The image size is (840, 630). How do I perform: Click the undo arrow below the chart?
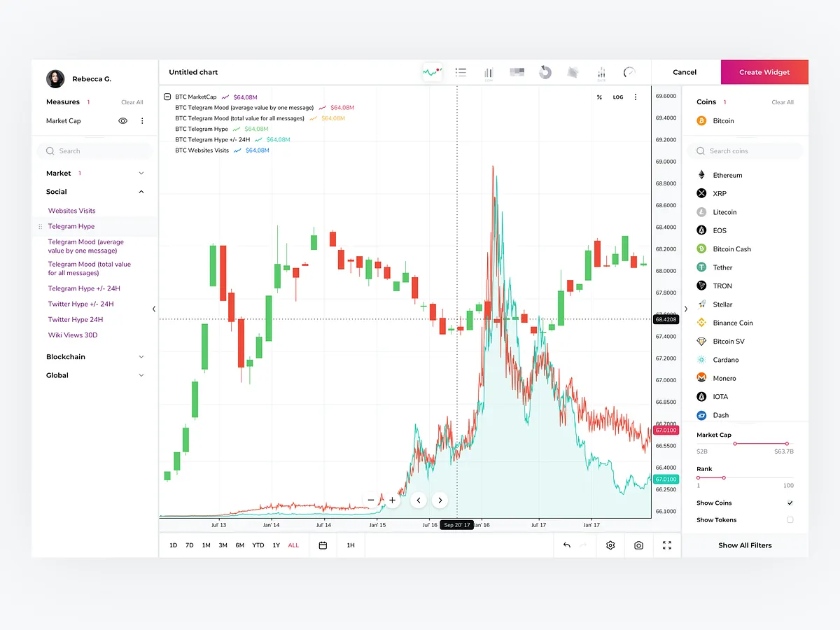[x=566, y=545]
